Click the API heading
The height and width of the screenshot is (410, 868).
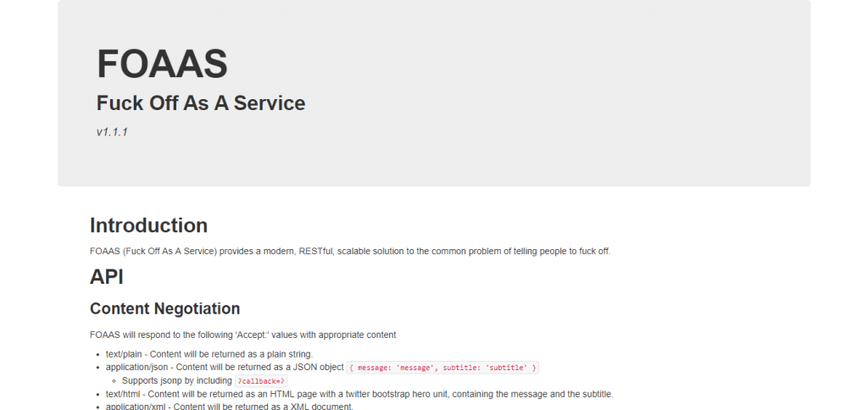coord(106,277)
